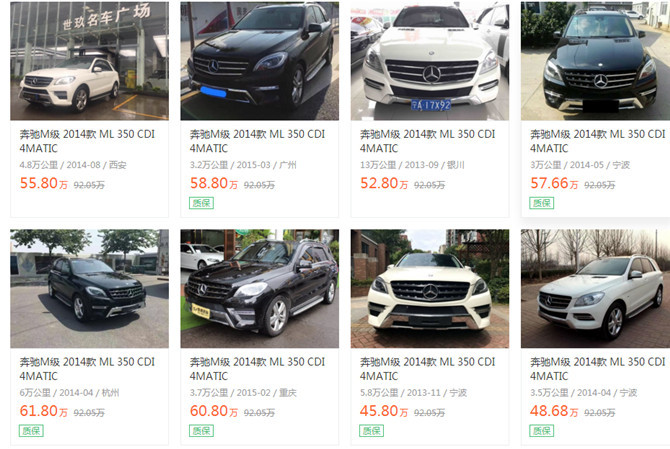Select the 55.80万 price text
This screenshot has width=670, height=449.
coord(44,183)
